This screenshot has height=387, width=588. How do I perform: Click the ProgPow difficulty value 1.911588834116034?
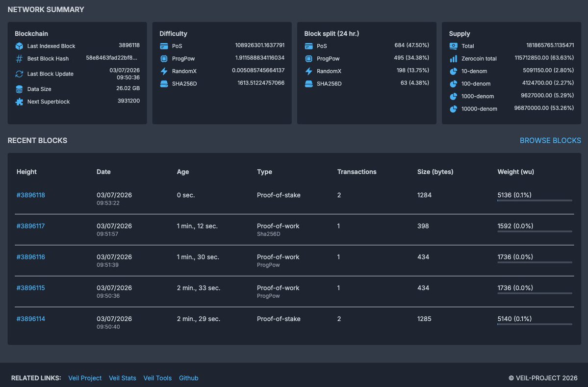click(x=260, y=58)
